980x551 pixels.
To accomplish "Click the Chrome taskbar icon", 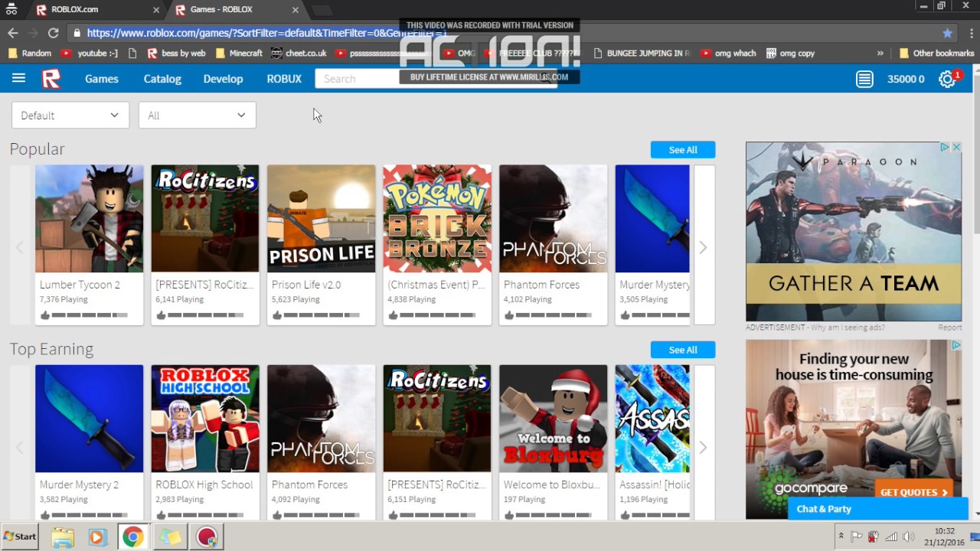I will 132,536.
